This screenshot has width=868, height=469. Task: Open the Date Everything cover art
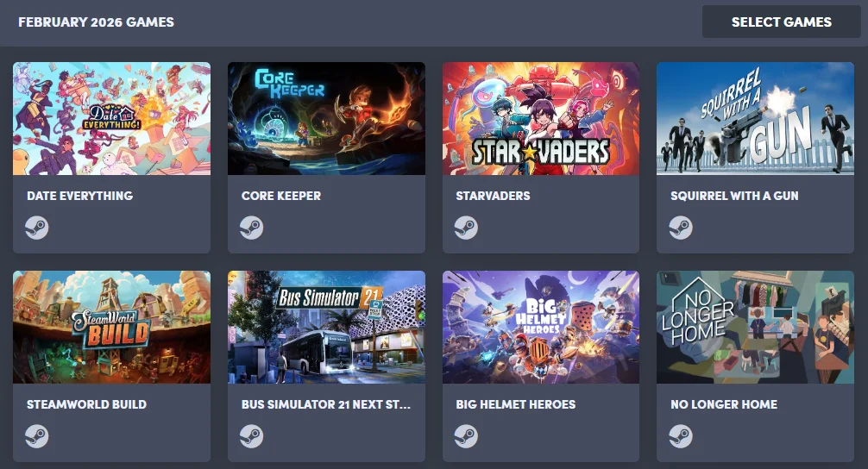click(112, 118)
